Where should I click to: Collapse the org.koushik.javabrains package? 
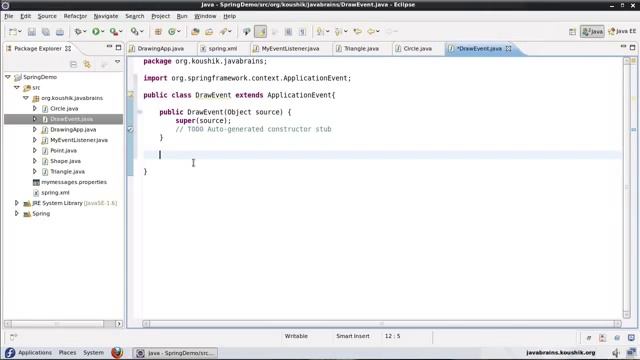coord(26,98)
